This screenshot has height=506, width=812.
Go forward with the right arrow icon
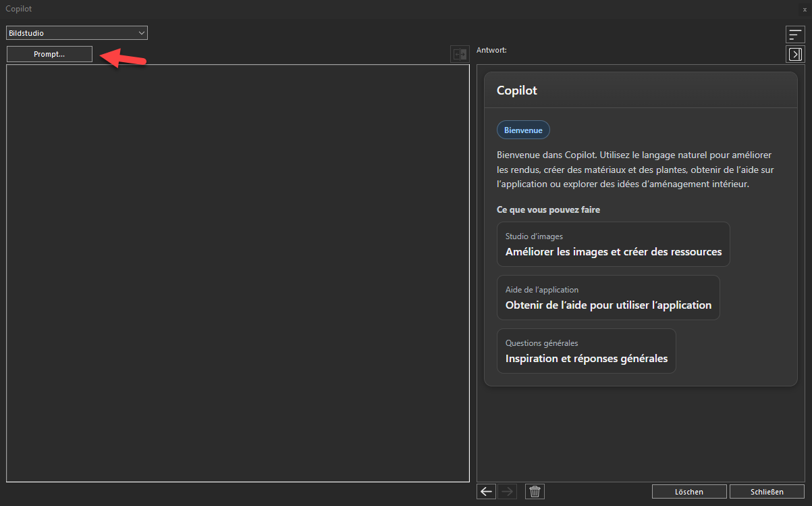(508, 492)
